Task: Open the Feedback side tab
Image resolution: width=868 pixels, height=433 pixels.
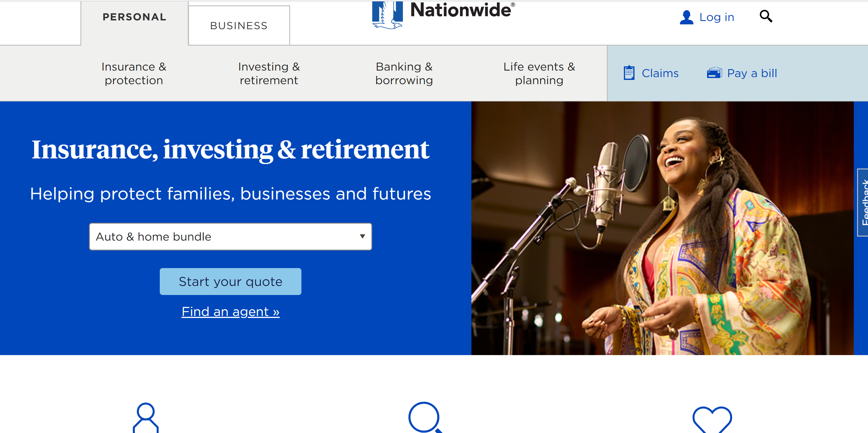Action: pos(863,202)
